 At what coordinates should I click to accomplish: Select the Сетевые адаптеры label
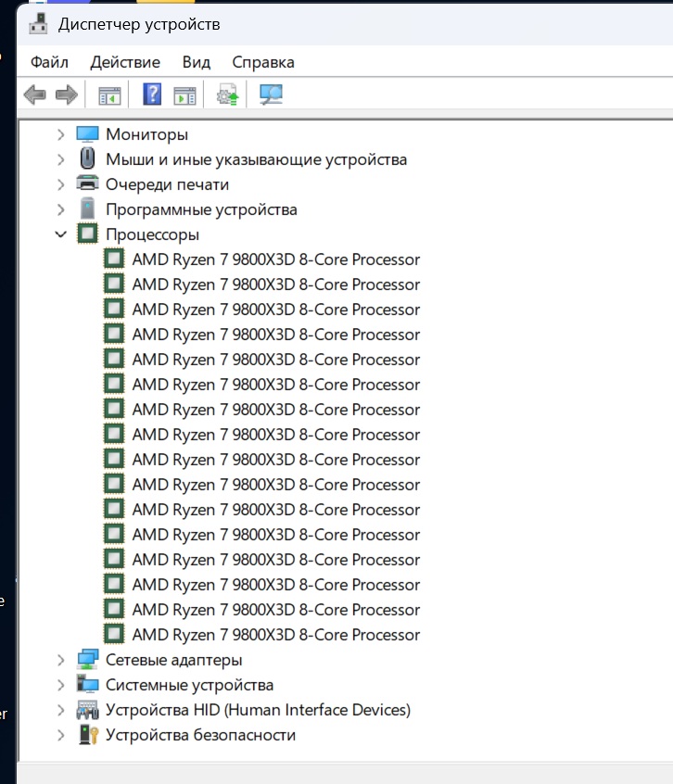tap(173, 660)
